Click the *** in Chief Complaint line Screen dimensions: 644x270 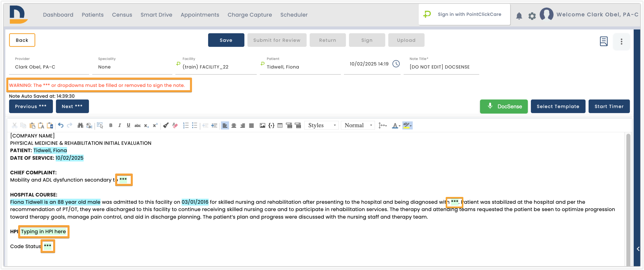click(123, 179)
